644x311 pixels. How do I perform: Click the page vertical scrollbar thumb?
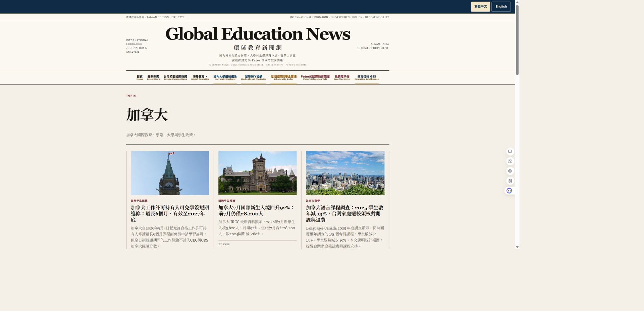[x=517, y=40]
